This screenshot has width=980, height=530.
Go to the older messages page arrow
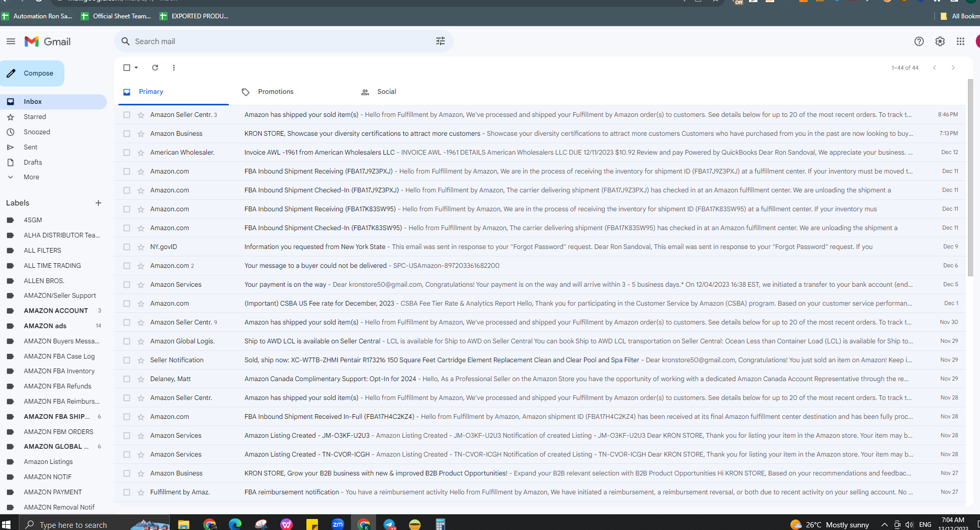coord(953,68)
